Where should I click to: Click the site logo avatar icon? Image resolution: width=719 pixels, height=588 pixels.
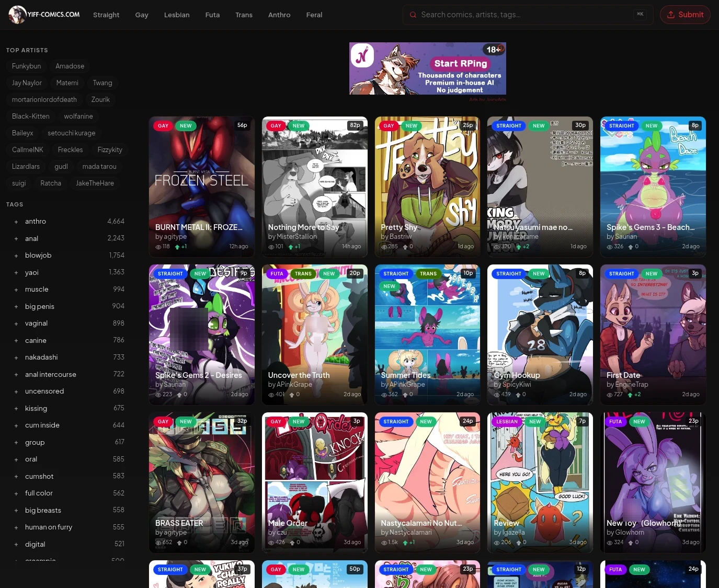[x=17, y=15]
